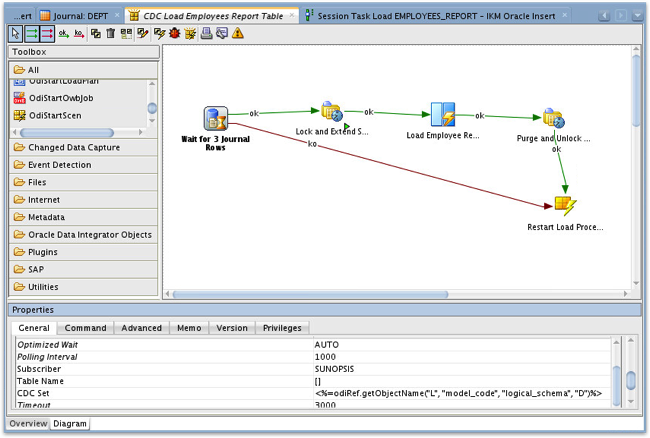Select the free-choice arrow pointer tool

click(15, 34)
